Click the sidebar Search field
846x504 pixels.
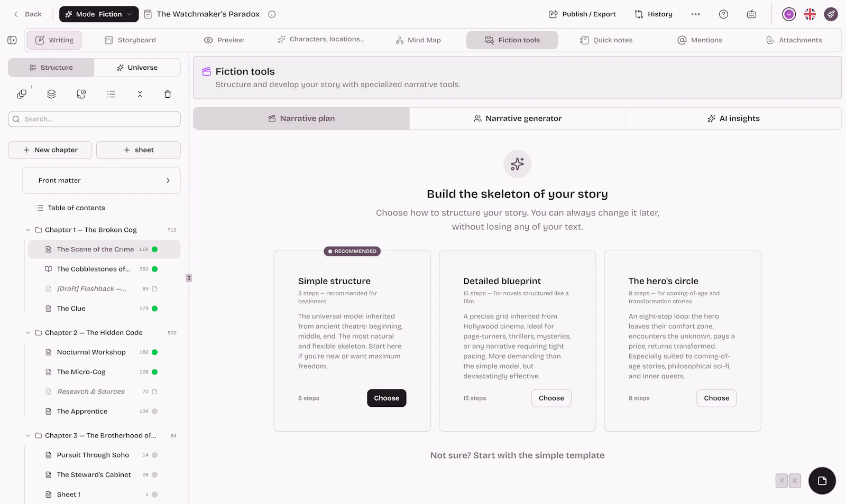94,119
